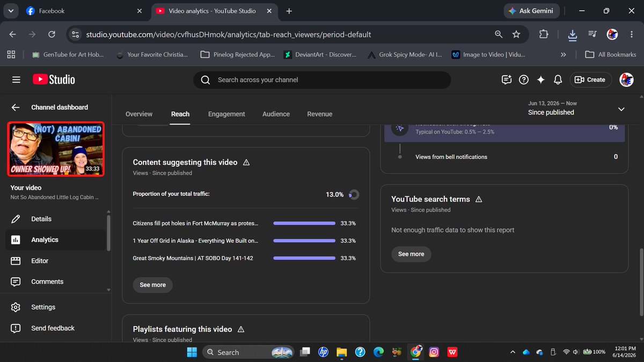The height and width of the screenshot is (362, 644).
Task: Open the Grok Spicy Mode bookmark
Action: pyautogui.click(x=405, y=54)
